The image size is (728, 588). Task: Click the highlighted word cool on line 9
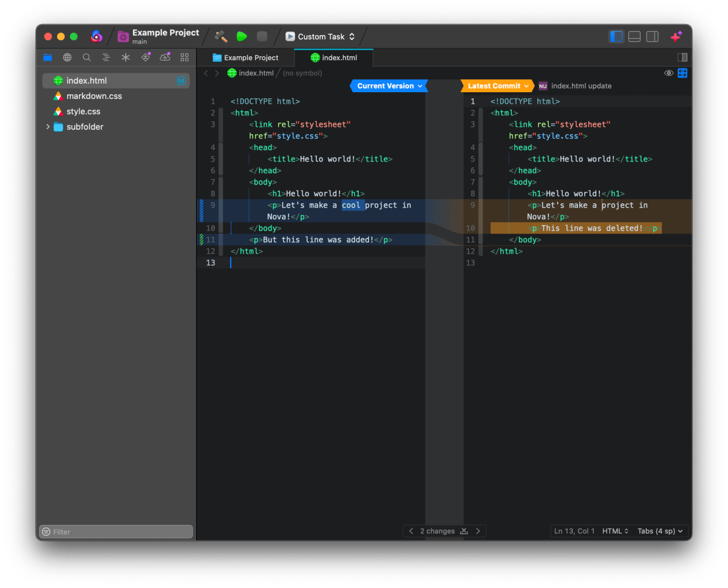click(x=351, y=205)
